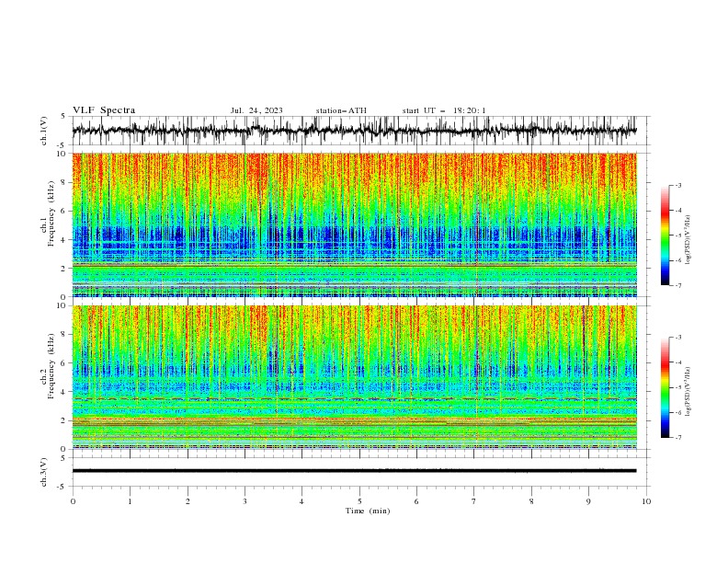Click the time axis tick label "7"
This screenshot has height=563, width=728.
(x=474, y=501)
